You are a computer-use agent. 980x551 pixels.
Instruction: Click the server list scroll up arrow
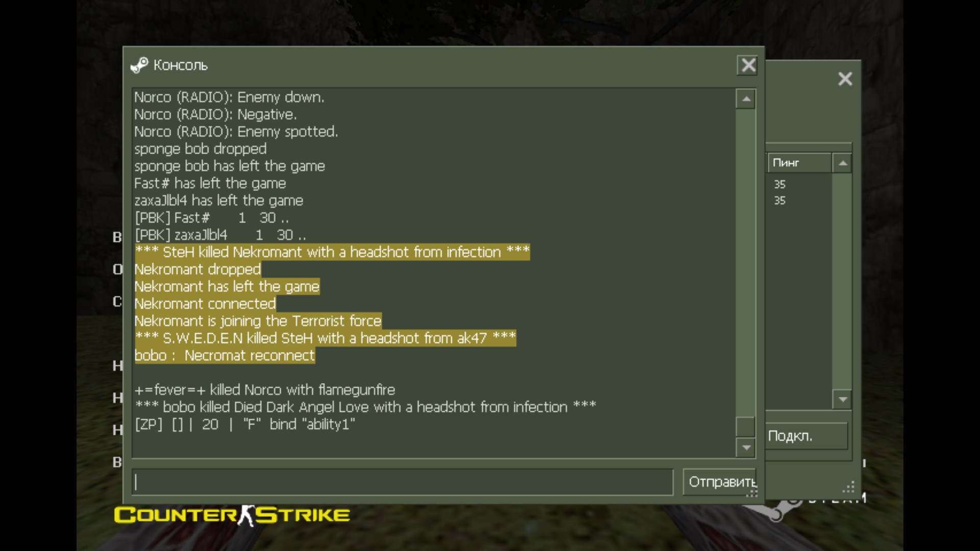pos(842,163)
